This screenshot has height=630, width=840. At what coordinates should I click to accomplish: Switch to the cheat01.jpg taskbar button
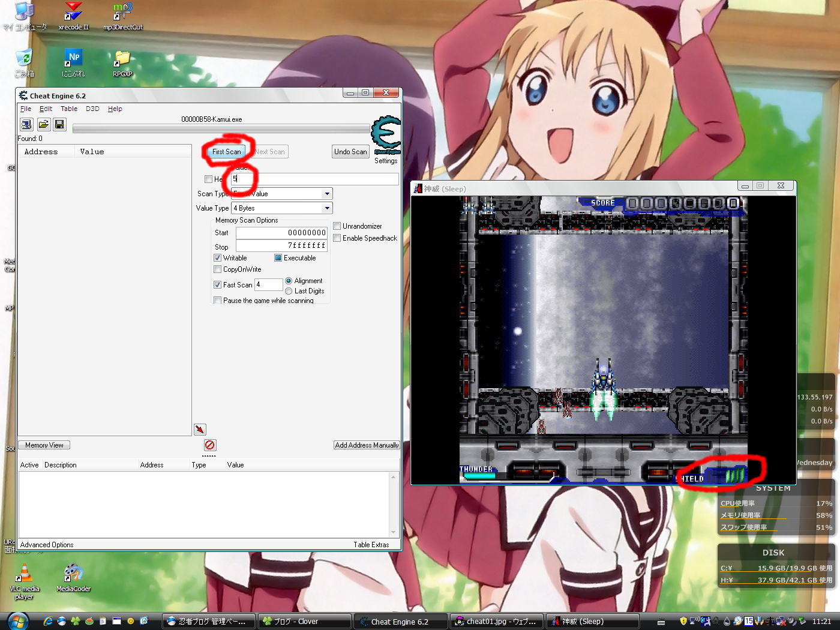pos(497,622)
